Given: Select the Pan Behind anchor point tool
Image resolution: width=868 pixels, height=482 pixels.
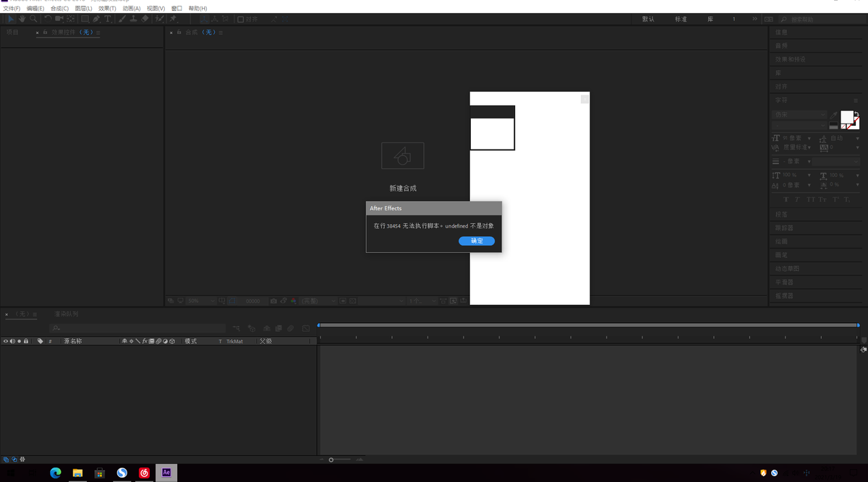Looking at the screenshot, I should pyautogui.click(x=70, y=19).
